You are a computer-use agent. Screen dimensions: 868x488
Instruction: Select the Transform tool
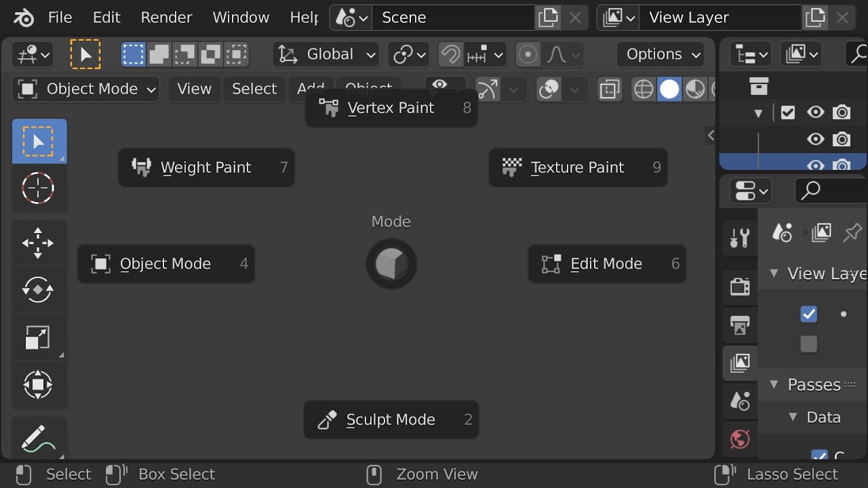(x=38, y=385)
